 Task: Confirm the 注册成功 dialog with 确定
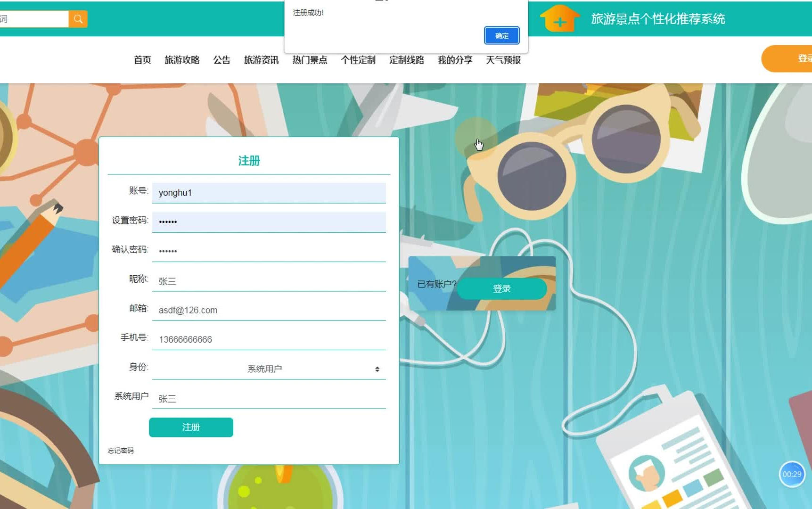point(502,35)
